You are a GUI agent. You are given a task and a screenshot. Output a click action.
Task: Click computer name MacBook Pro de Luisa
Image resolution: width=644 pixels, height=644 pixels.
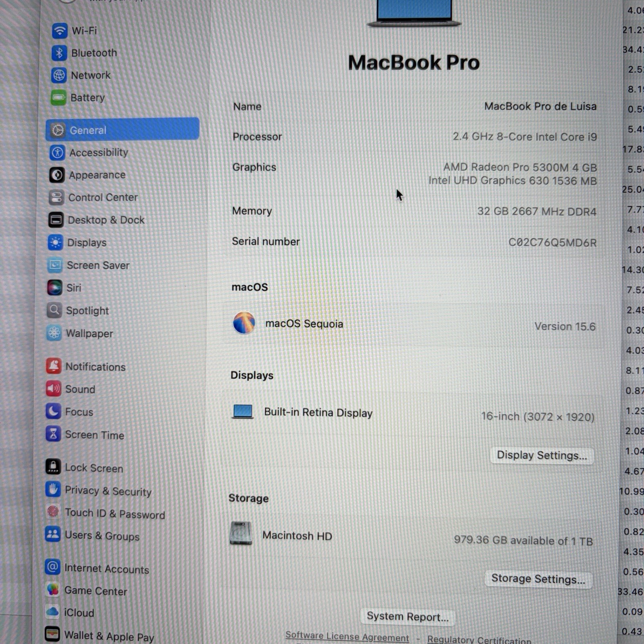[540, 106]
